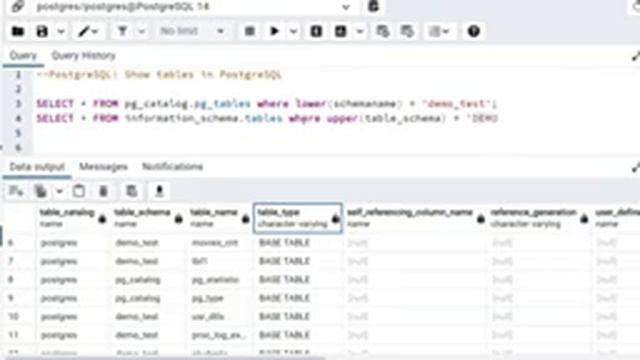This screenshot has height=360, width=640.
Task: Expand the Copy options arrow
Action: pos(59,191)
